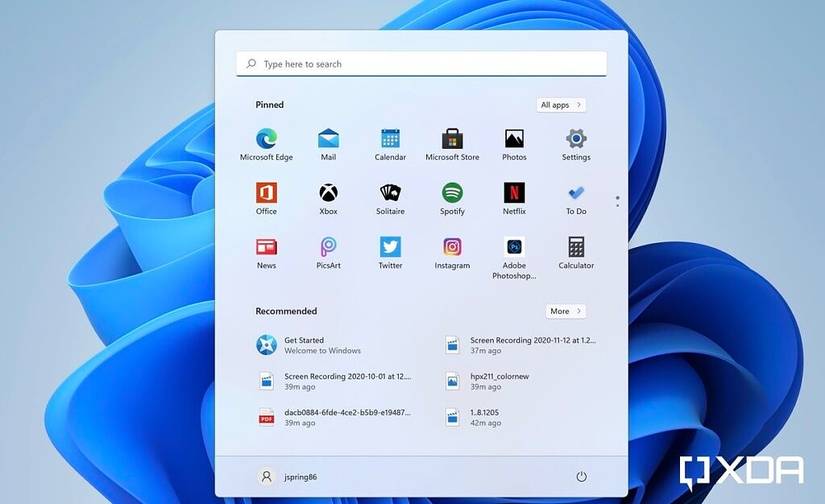Open the Calendar app

(x=390, y=145)
